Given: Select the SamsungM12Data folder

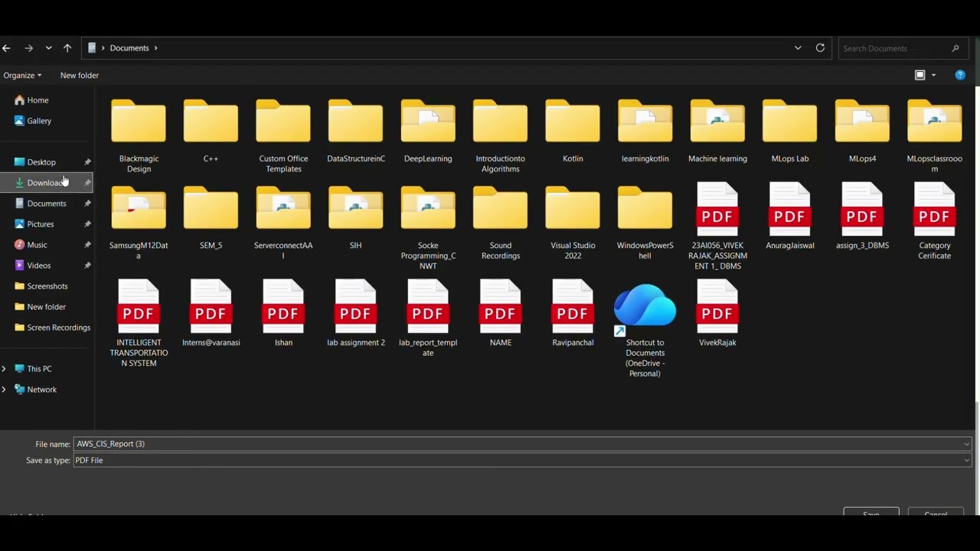Looking at the screenshot, I should pyautogui.click(x=139, y=223).
